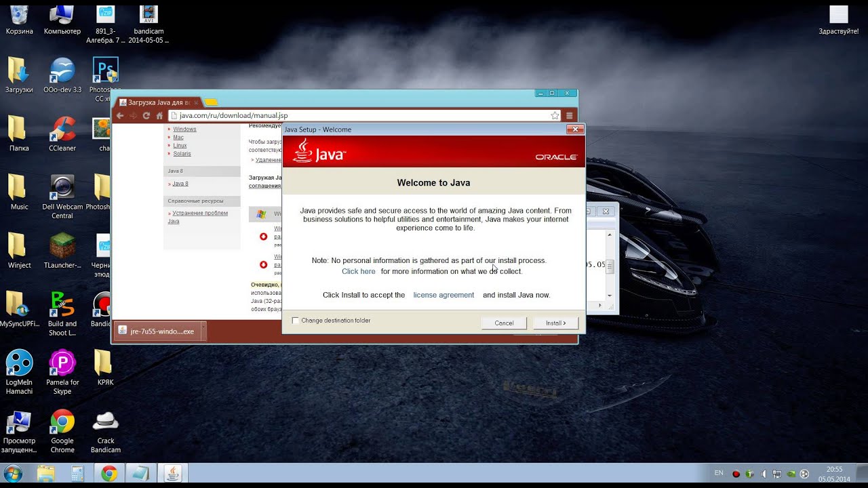
Task: Open the Click here information link
Action: coord(358,271)
